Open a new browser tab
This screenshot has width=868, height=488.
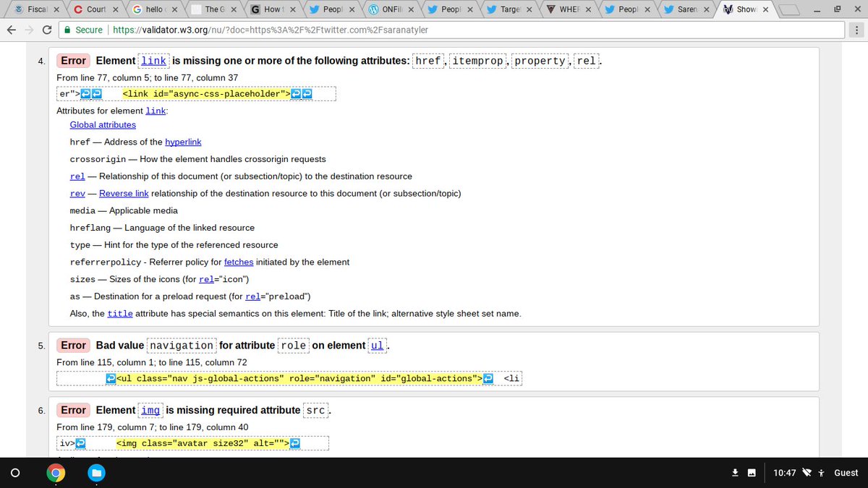pos(789,9)
